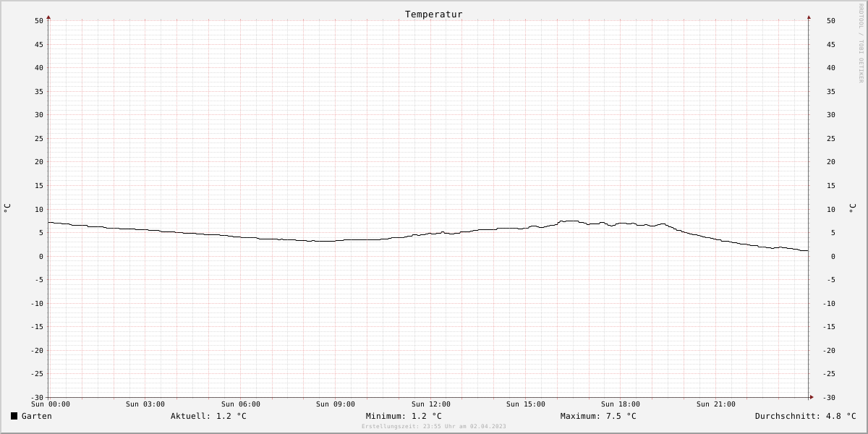Click the 'Sun 09:00' time axis label
The width and height of the screenshot is (868, 434).
(336, 404)
